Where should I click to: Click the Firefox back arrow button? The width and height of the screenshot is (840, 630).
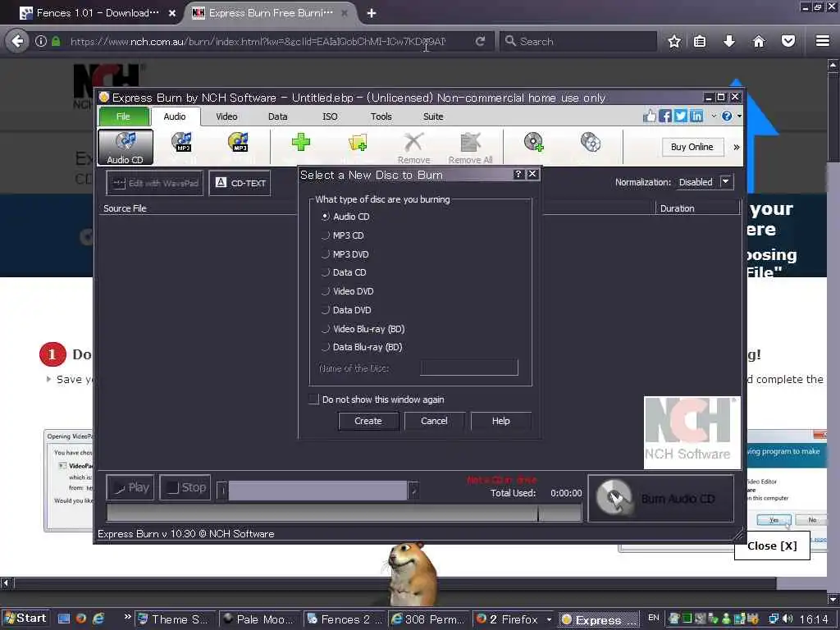(x=18, y=41)
